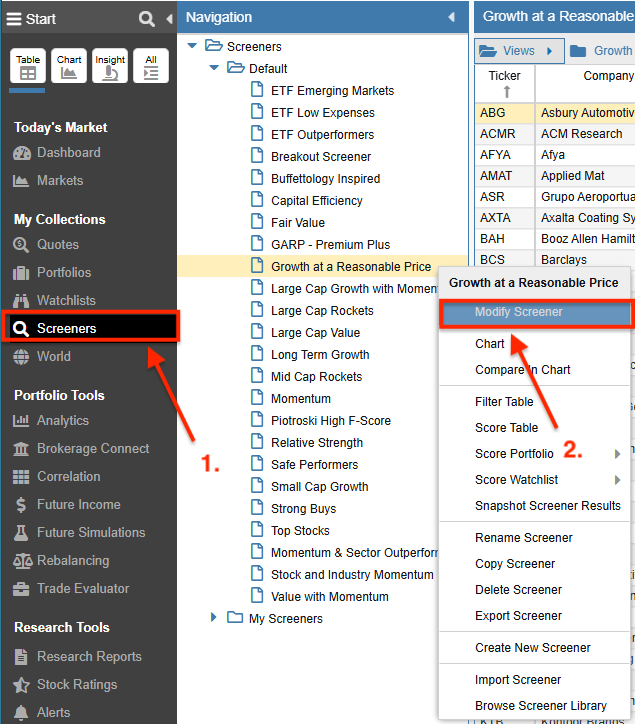Image resolution: width=635 pixels, height=724 pixels.
Task: Select the Barclays company cell
Action: [585, 260]
